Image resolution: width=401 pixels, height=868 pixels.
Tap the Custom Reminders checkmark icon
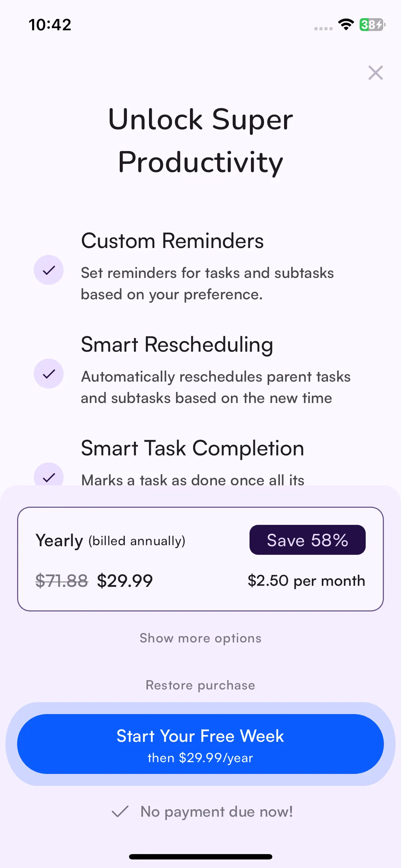[48, 270]
